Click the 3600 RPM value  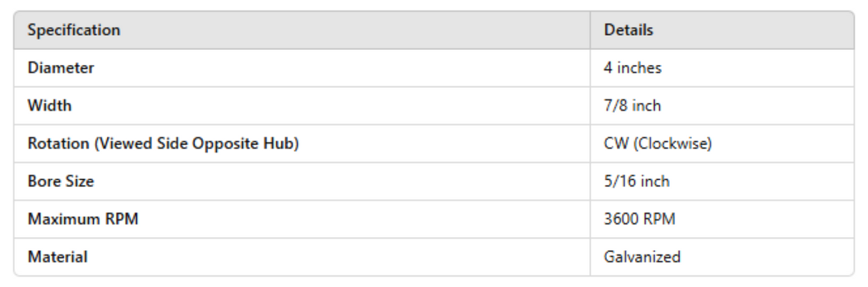click(x=639, y=220)
